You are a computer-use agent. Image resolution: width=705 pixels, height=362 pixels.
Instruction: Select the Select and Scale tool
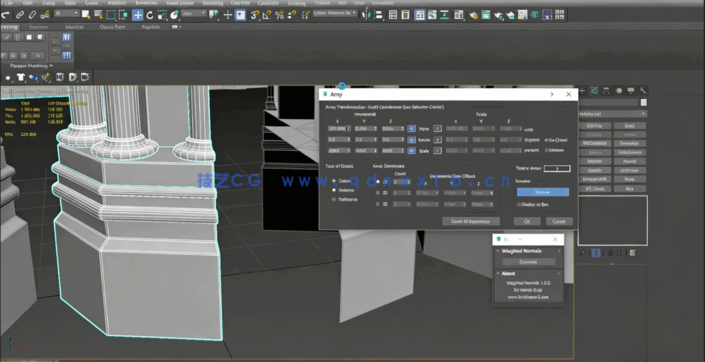(x=162, y=15)
